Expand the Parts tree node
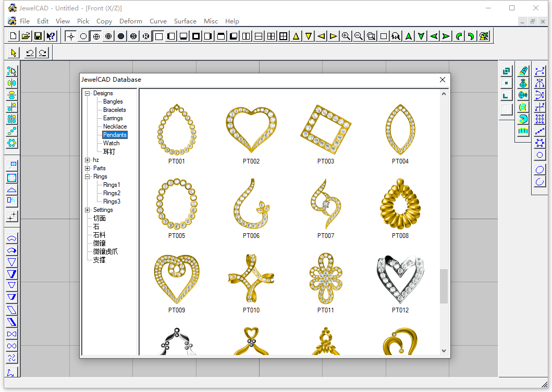The image size is (552, 392). click(x=87, y=168)
